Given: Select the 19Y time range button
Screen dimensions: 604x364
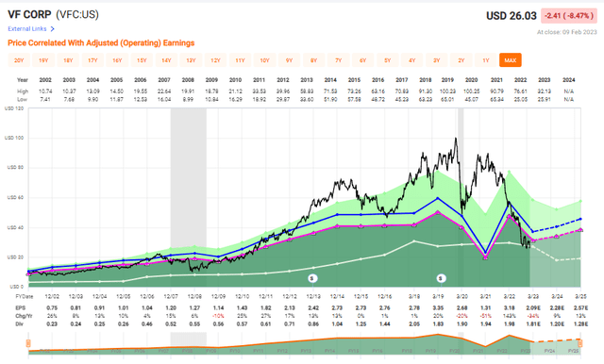Looking at the screenshot, I should click(x=43, y=60).
